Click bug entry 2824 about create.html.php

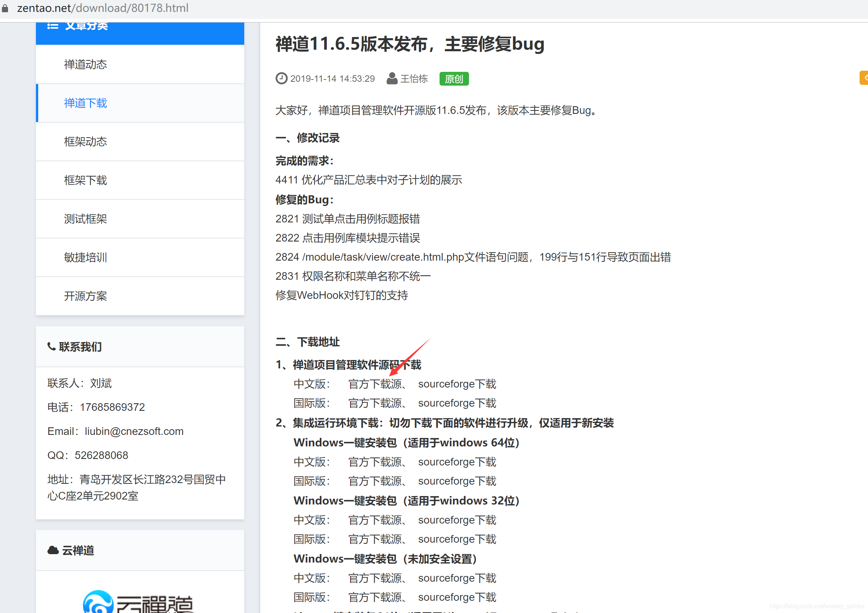[x=473, y=257]
